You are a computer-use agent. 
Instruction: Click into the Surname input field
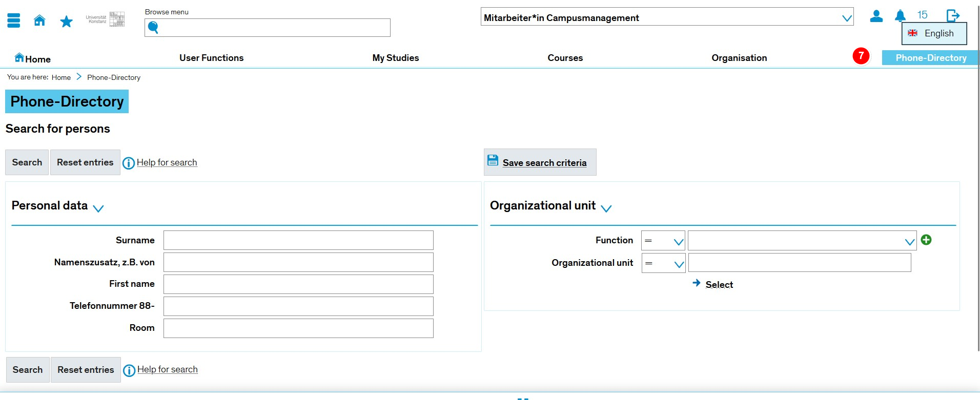298,240
